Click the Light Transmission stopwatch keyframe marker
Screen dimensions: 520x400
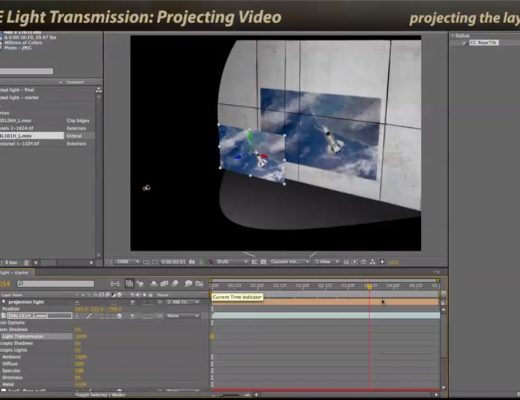212,337
